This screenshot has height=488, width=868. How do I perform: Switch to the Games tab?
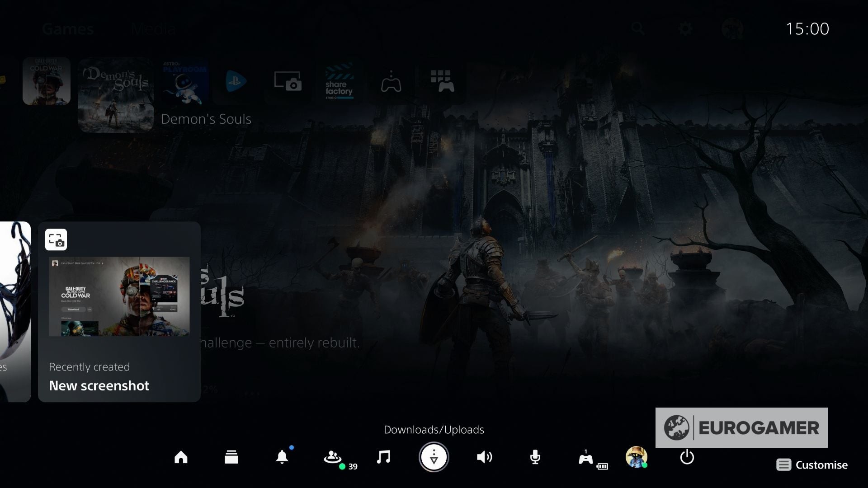68,29
